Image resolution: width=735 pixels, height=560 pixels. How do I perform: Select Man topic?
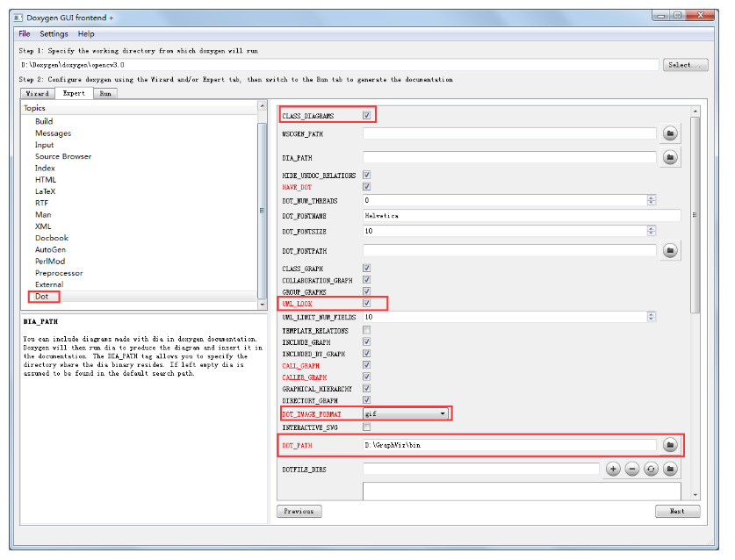click(43, 215)
